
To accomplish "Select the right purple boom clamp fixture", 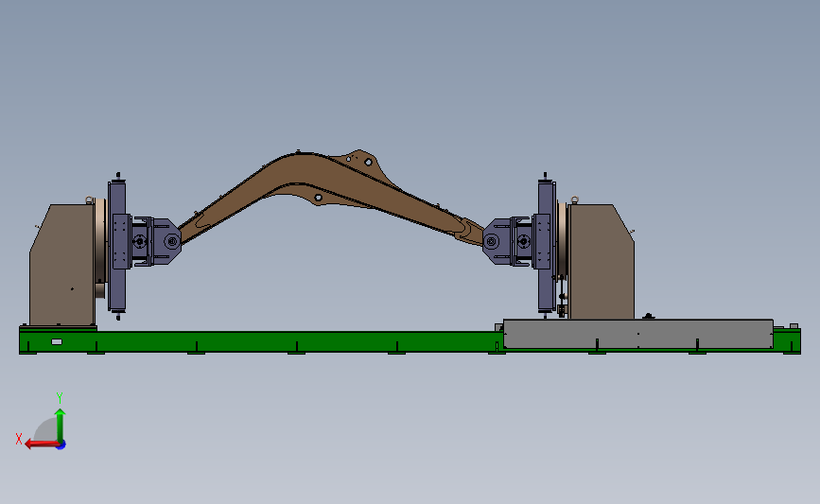I will click(x=508, y=241).
